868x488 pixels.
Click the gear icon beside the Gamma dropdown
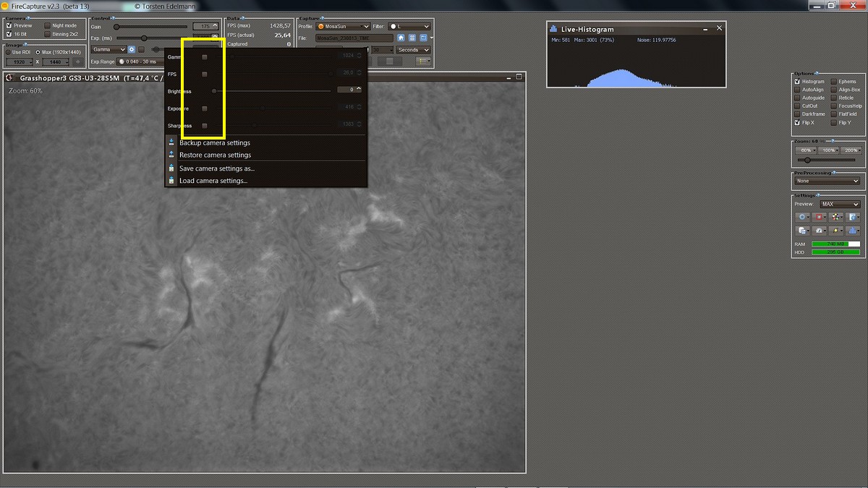tap(132, 50)
